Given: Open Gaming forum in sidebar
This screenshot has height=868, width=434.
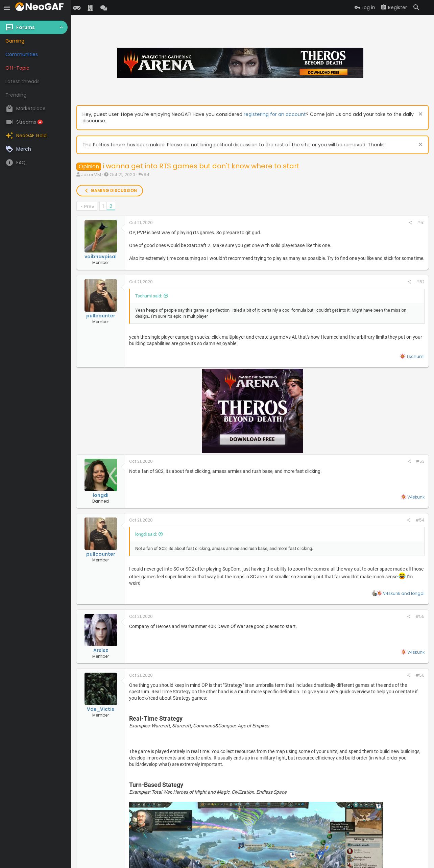Looking at the screenshot, I should click(x=15, y=41).
